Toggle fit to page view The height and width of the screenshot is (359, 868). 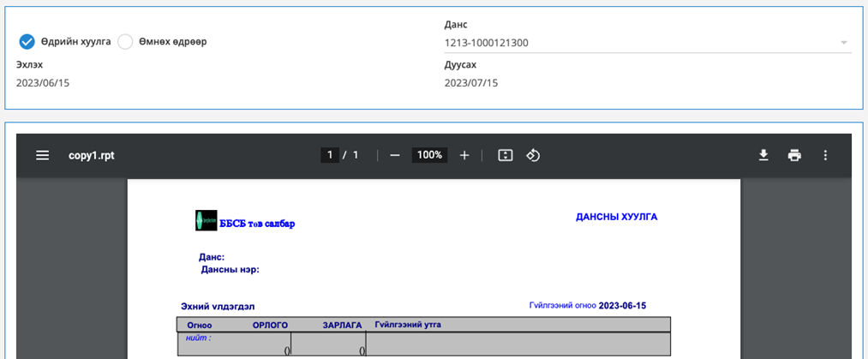[505, 155]
